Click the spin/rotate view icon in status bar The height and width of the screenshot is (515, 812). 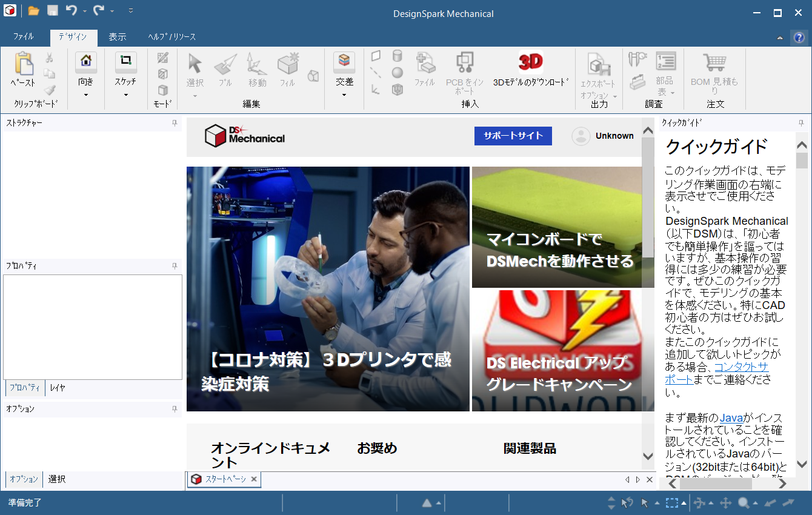tap(699, 503)
